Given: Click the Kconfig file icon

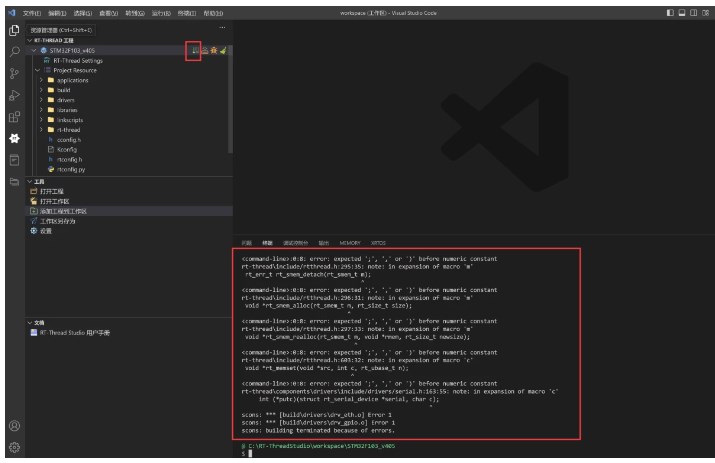Looking at the screenshot, I should point(51,149).
